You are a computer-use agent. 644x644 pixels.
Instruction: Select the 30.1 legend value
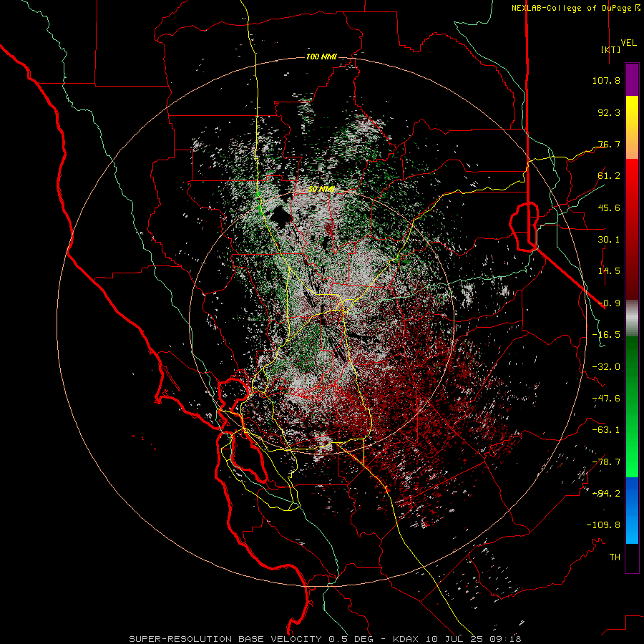[609, 240]
